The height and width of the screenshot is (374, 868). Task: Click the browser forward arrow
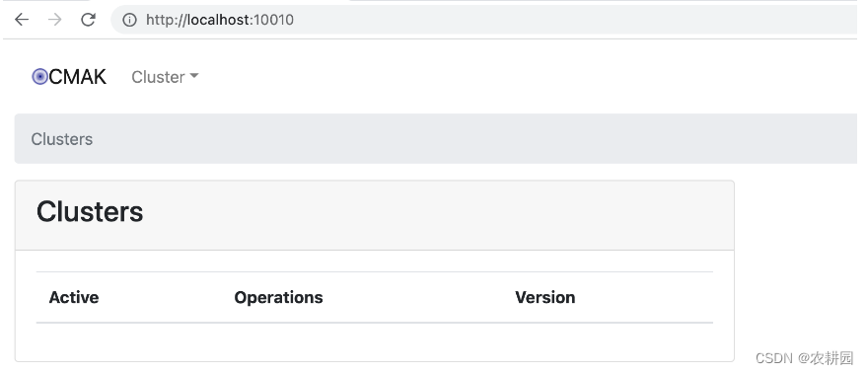click(x=55, y=20)
